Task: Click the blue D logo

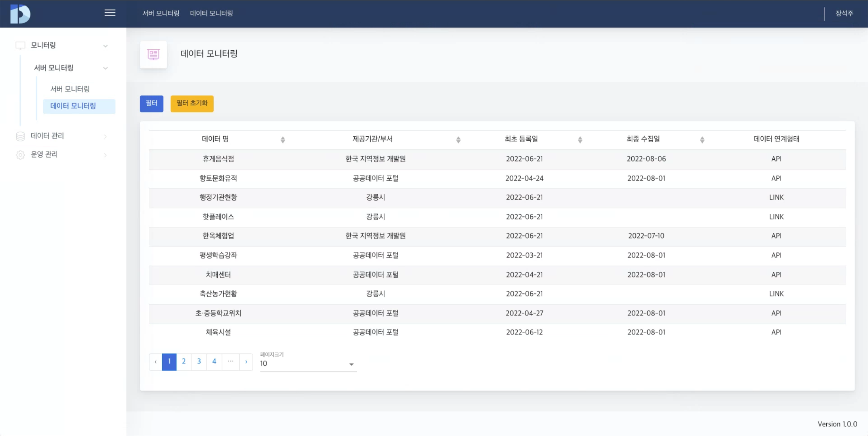Action: 20,14
